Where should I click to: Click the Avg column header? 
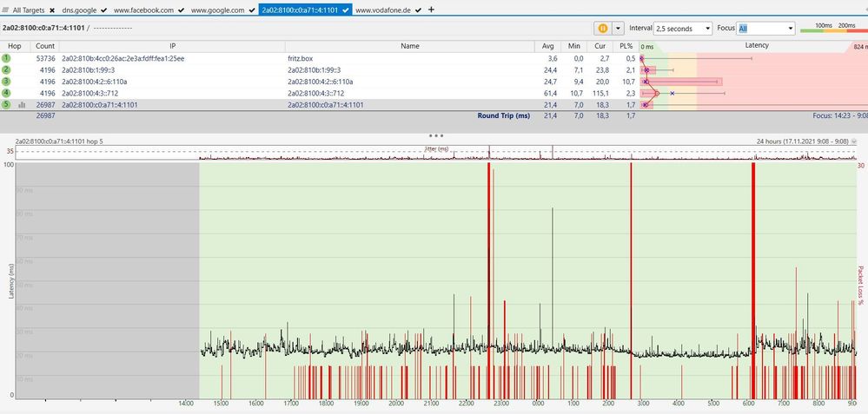point(548,46)
